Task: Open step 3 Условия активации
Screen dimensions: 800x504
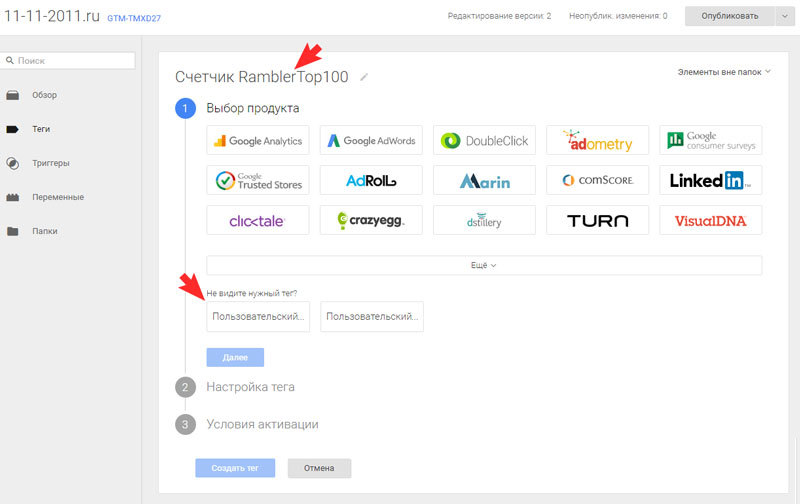Action: [x=262, y=424]
